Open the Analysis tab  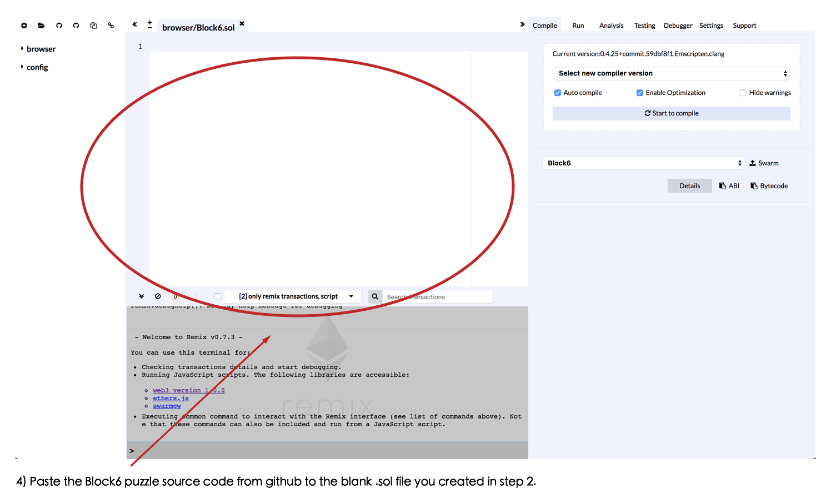pyautogui.click(x=611, y=26)
